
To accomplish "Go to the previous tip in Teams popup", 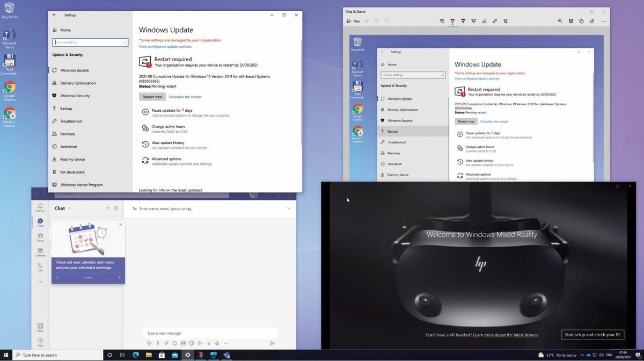I will point(57,278).
